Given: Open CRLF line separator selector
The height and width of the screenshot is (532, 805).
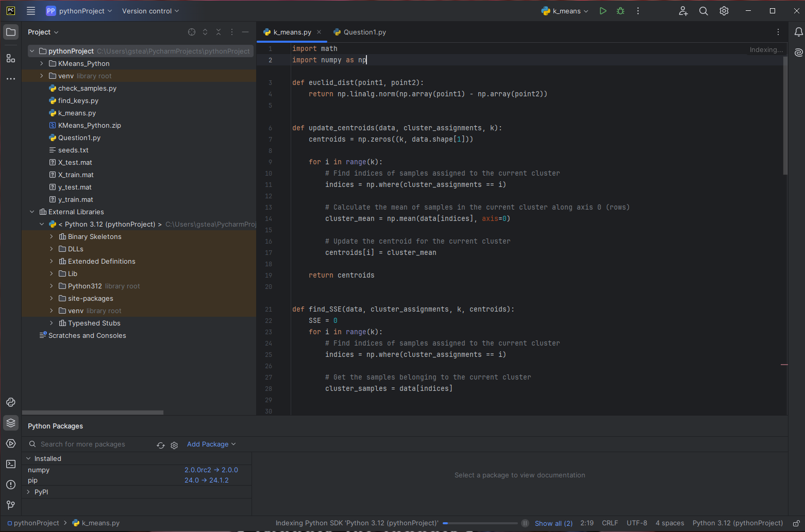Looking at the screenshot, I should tap(610, 523).
